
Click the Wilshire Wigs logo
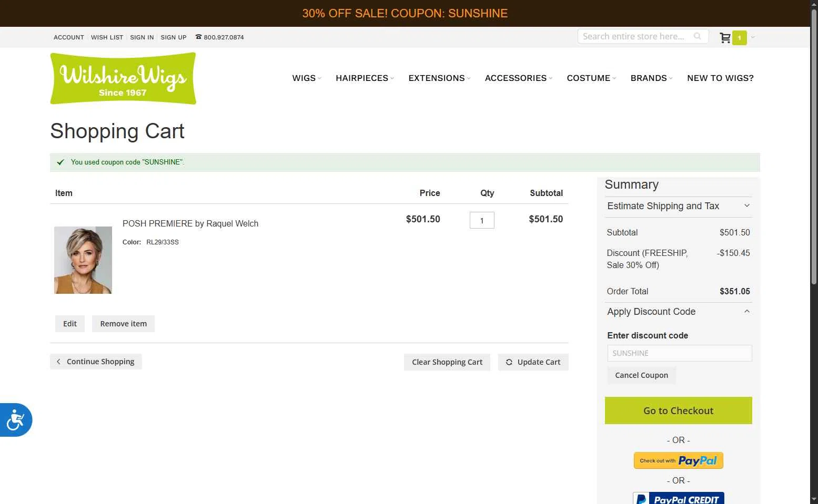(123, 78)
